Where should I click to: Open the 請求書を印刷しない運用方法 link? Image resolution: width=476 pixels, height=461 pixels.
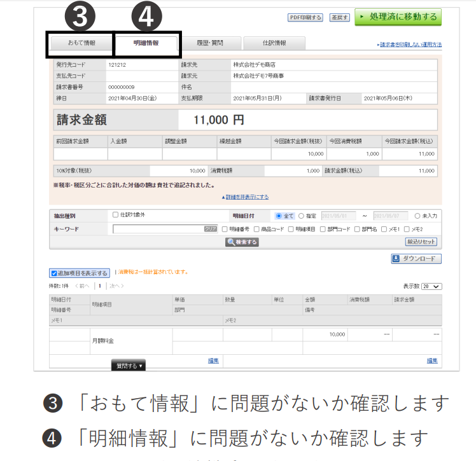click(409, 45)
